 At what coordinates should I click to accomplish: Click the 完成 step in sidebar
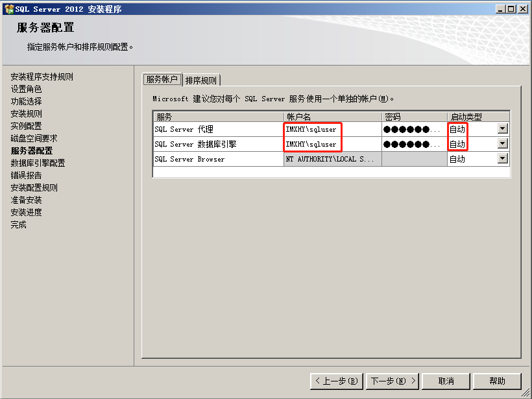click(18, 224)
